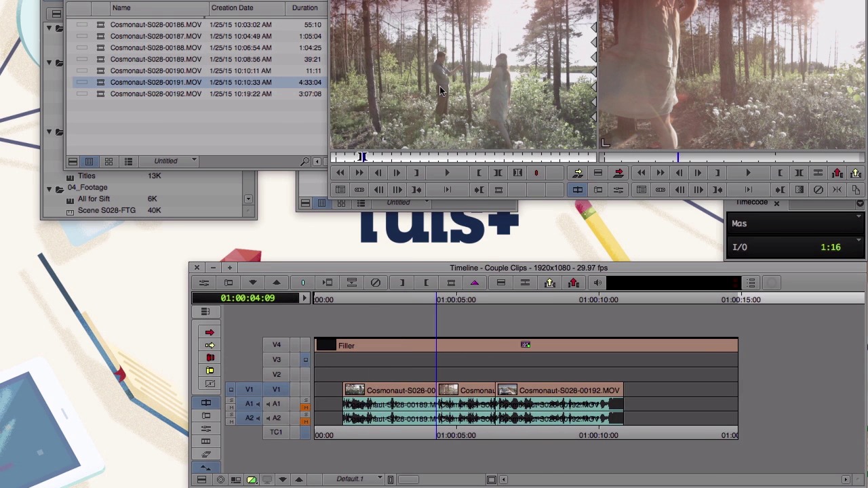The image size is (868, 488).
Task: Click timeline ruler at 01:00:10:00
Action: 598,300
